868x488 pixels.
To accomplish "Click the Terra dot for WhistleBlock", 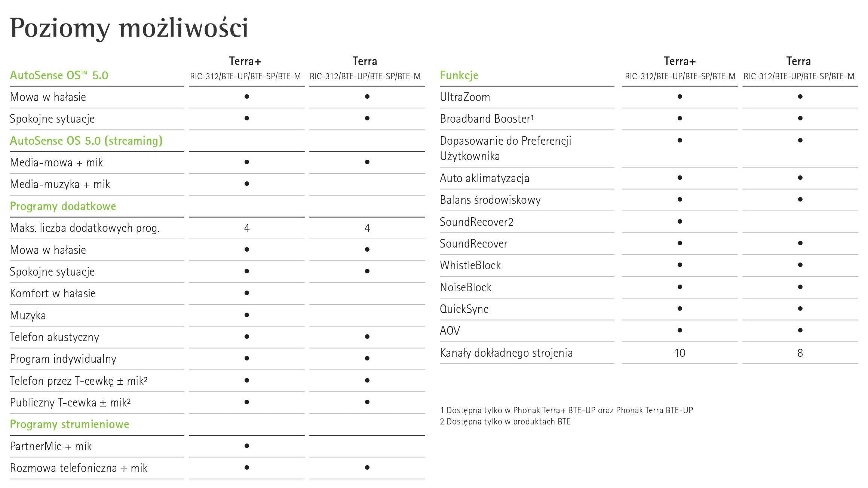I will point(800,265).
